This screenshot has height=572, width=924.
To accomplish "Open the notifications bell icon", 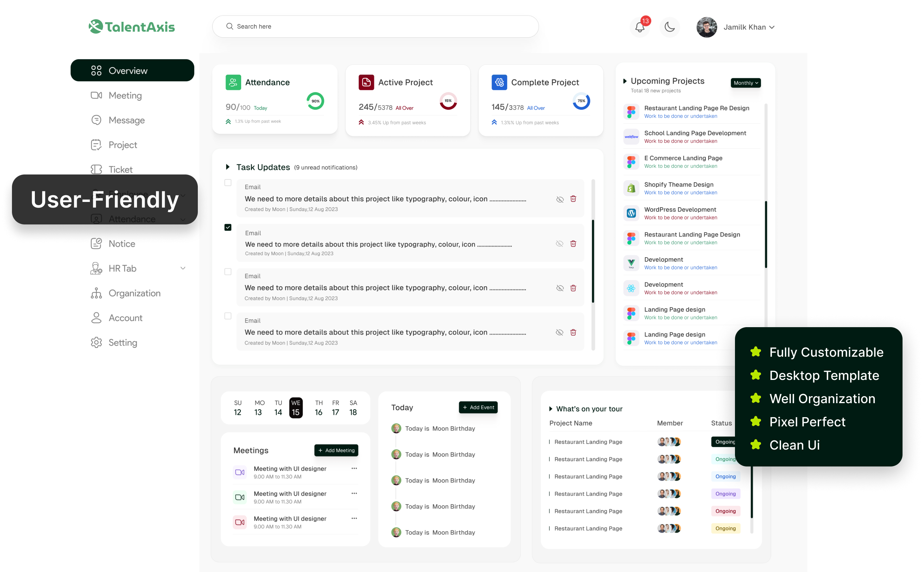I will [640, 27].
